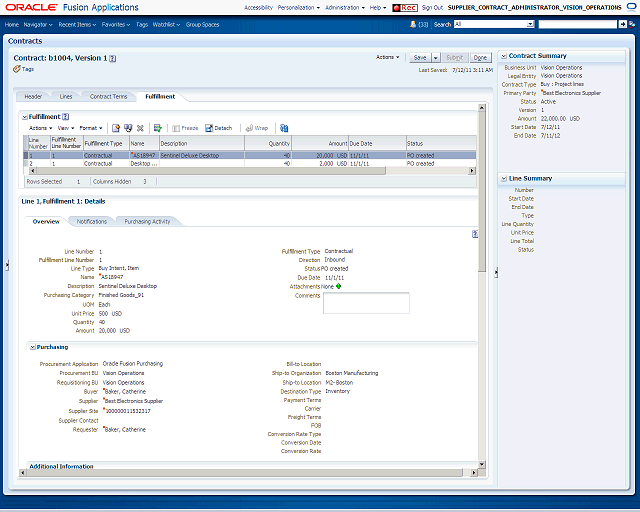Click the search go arrow button

pos(622,24)
